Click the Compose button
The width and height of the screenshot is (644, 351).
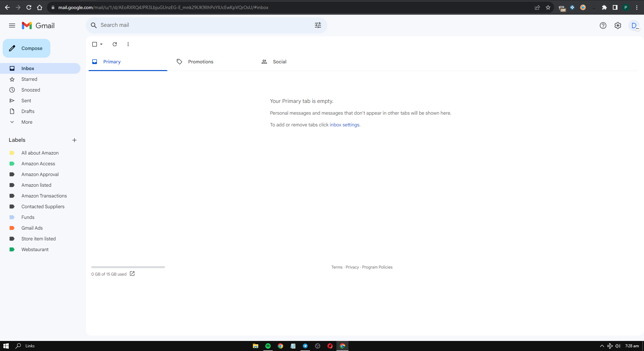click(26, 48)
